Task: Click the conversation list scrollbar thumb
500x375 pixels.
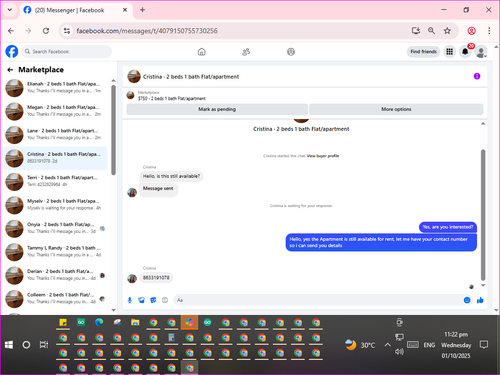Action: click(x=113, y=130)
